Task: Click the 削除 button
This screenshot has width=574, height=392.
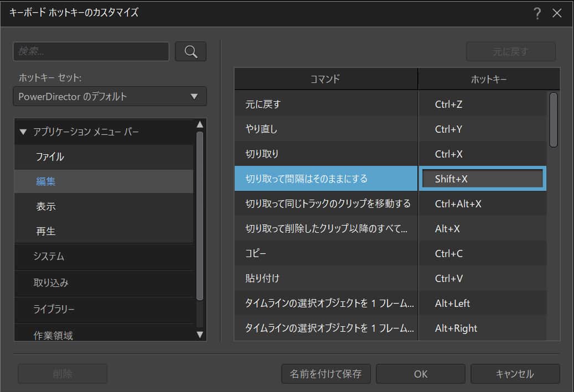Action: point(63,374)
